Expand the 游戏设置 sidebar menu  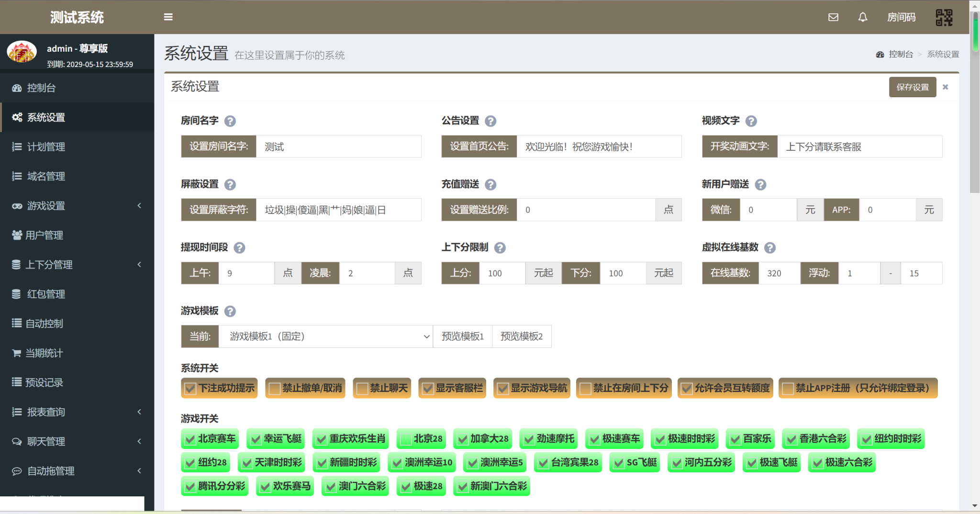tap(77, 206)
